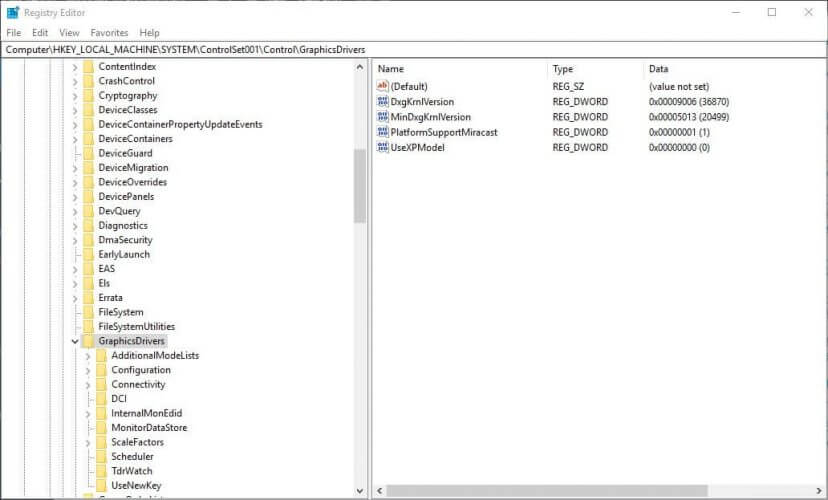Open the Favorites menu
828x500 pixels.
(x=109, y=33)
